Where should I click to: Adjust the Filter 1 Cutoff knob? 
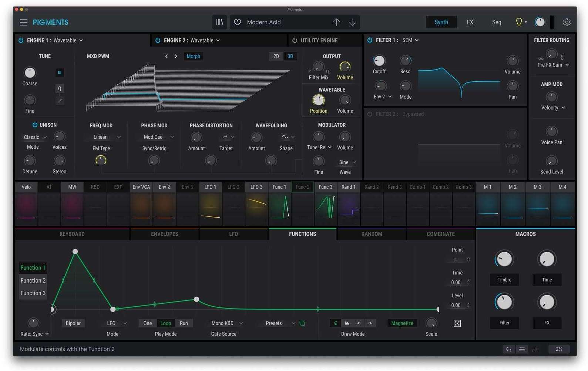click(x=379, y=61)
